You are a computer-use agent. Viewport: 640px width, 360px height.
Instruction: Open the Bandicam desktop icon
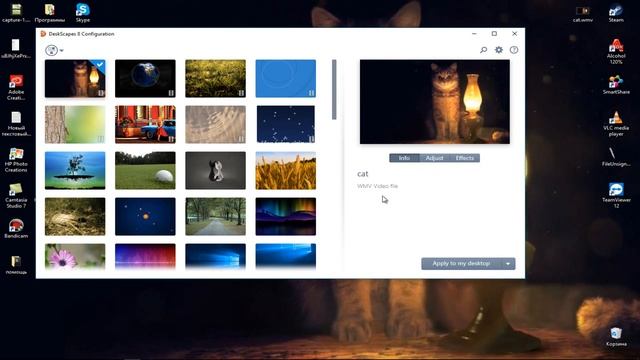(x=16, y=229)
